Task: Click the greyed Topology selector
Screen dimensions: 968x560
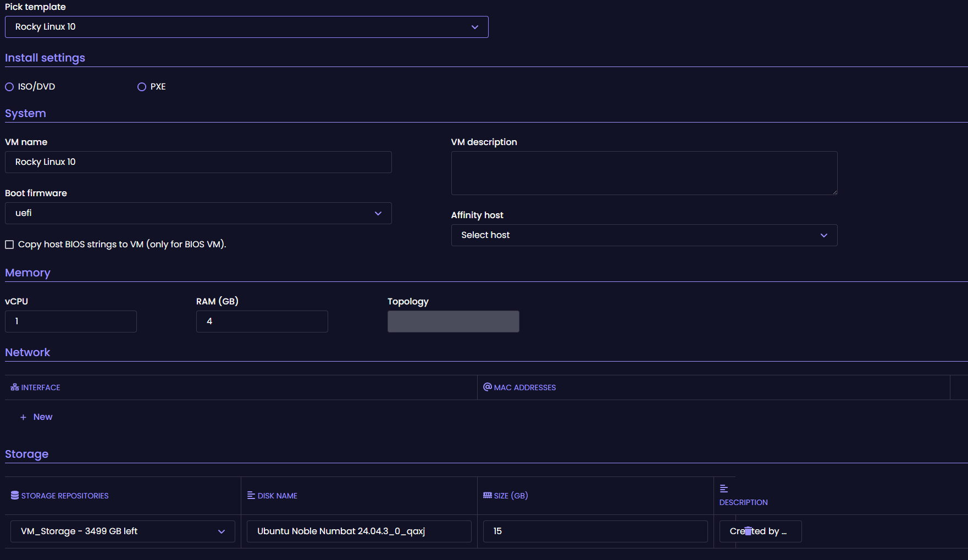Action: [x=453, y=321]
